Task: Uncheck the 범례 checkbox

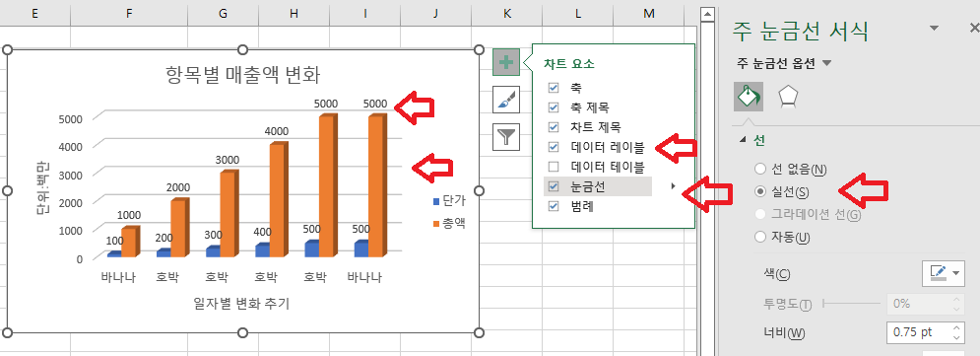Action: 554,206
